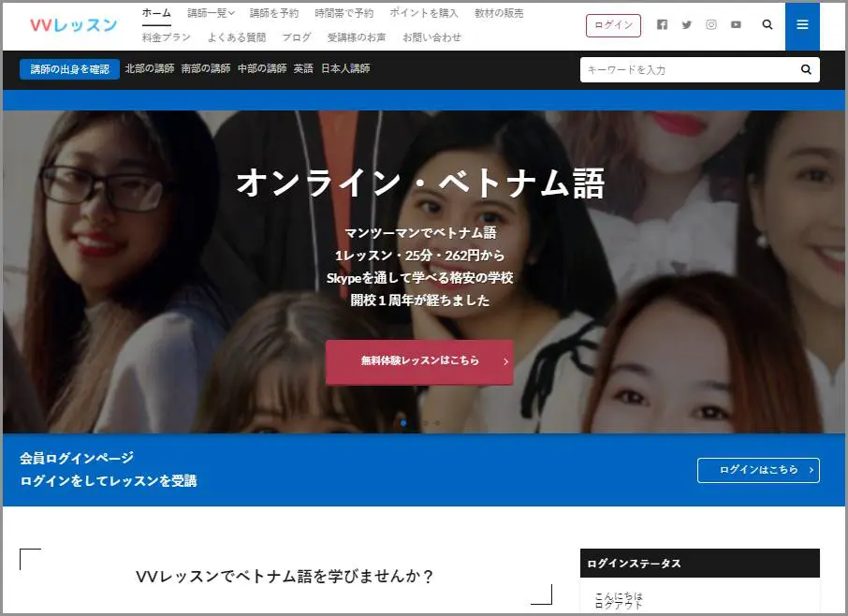The height and width of the screenshot is (616, 848).
Task: Open 受講様のお声 menu item
Action: coord(357,37)
